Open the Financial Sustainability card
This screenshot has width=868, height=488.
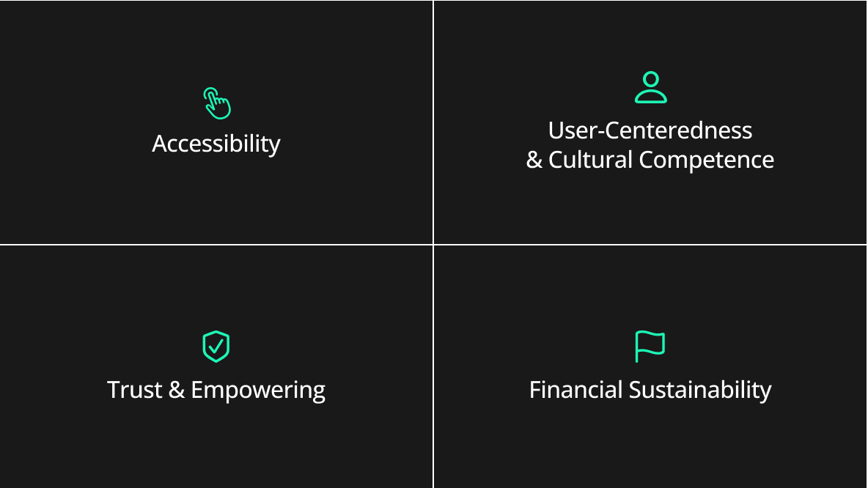tap(650, 440)
